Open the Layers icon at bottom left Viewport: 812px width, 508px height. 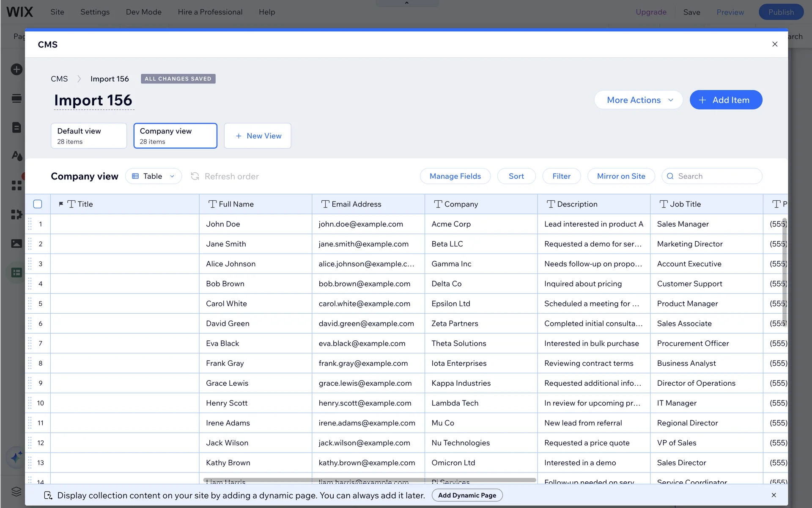(x=16, y=491)
